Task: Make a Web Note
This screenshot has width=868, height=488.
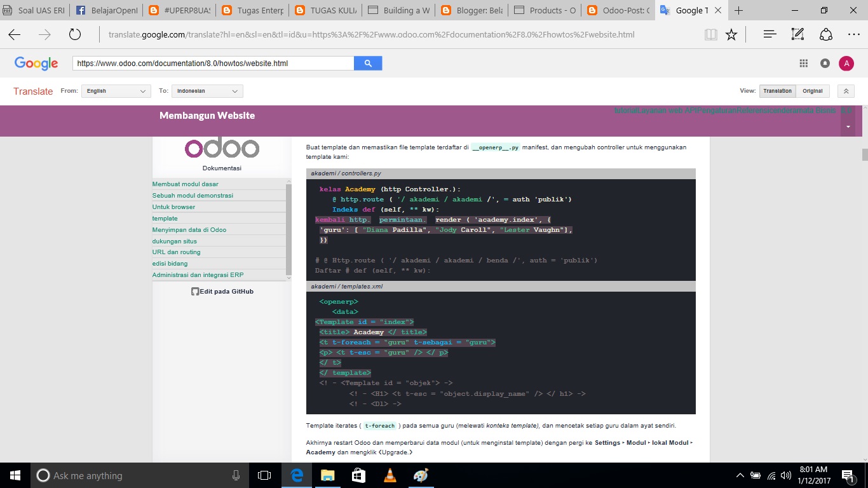Action: coord(798,35)
